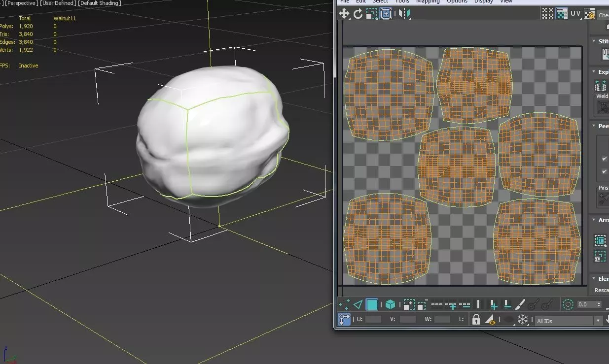Click the Grow UV selection icon
609x364 pixels.
[x=409, y=305]
